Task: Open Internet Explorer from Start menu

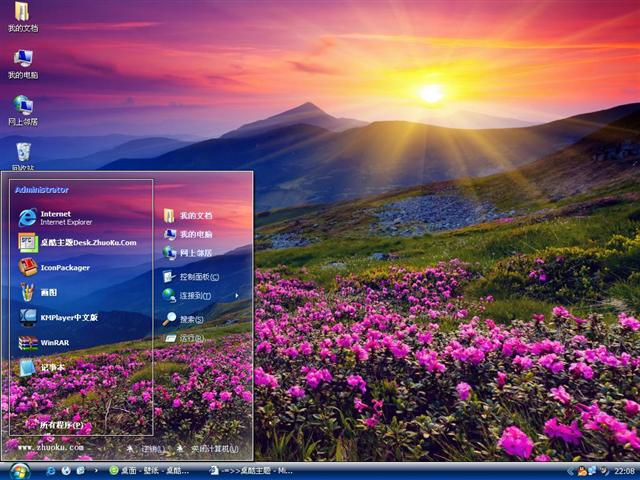Action: (x=60, y=217)
